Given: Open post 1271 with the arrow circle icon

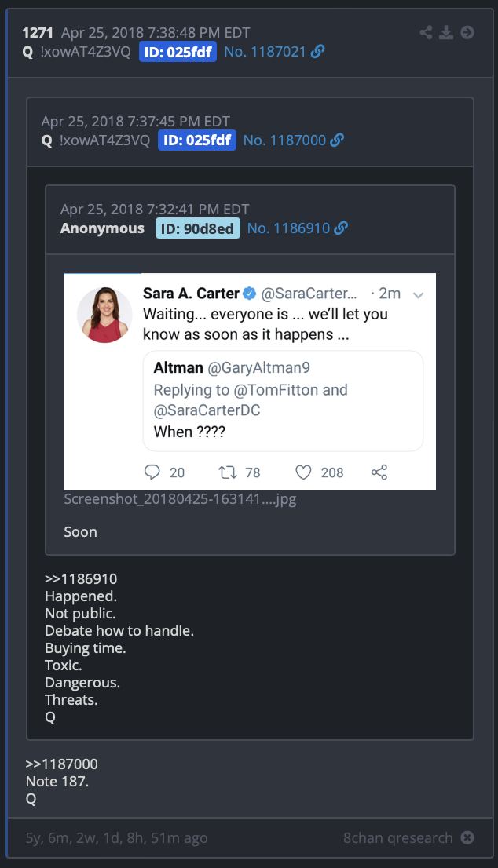Looking at the screenshot, I should (x=467, y=32).
